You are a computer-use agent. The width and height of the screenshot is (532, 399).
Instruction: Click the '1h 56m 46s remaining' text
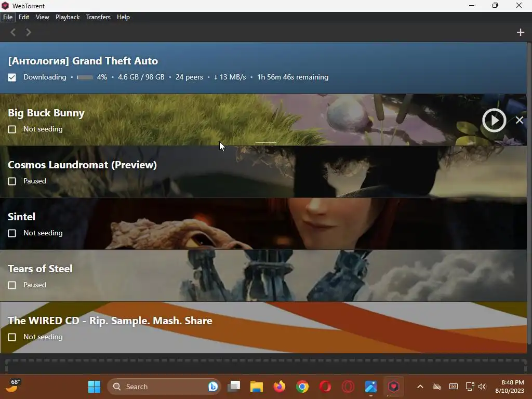point(292,77)
